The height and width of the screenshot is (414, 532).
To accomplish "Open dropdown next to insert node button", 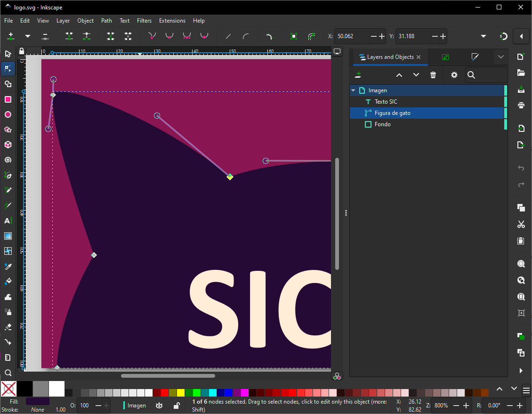I will pyautogui.click(x=28, y=36).
